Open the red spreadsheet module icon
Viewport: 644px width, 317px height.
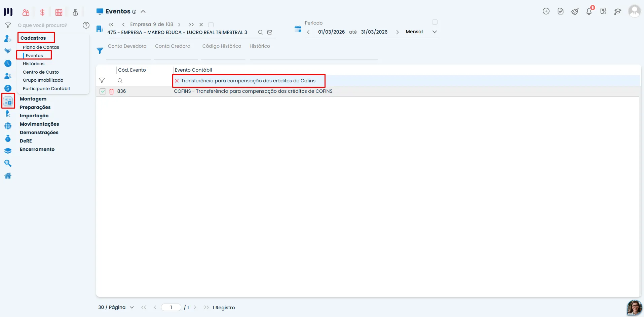(x=59, y=12)
